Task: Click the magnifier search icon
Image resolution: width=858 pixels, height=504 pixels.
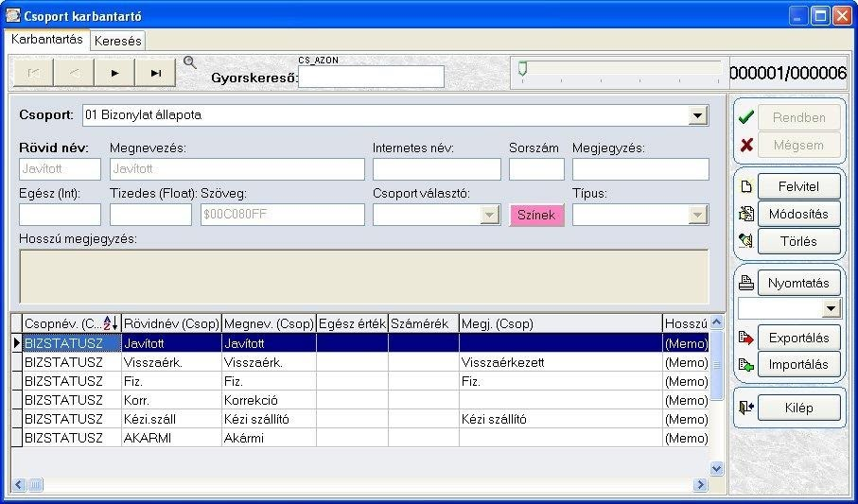Action: tap(190, 61)
